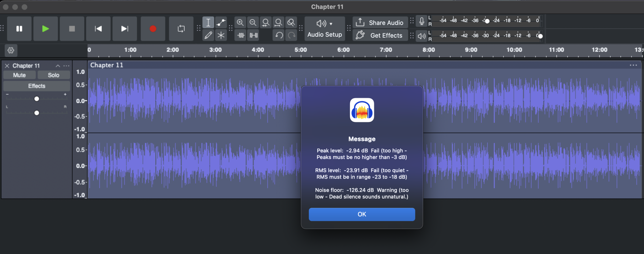Click the Undo arrow
The height and width of the screenshot is (254, 644).
tap(279, 35)
